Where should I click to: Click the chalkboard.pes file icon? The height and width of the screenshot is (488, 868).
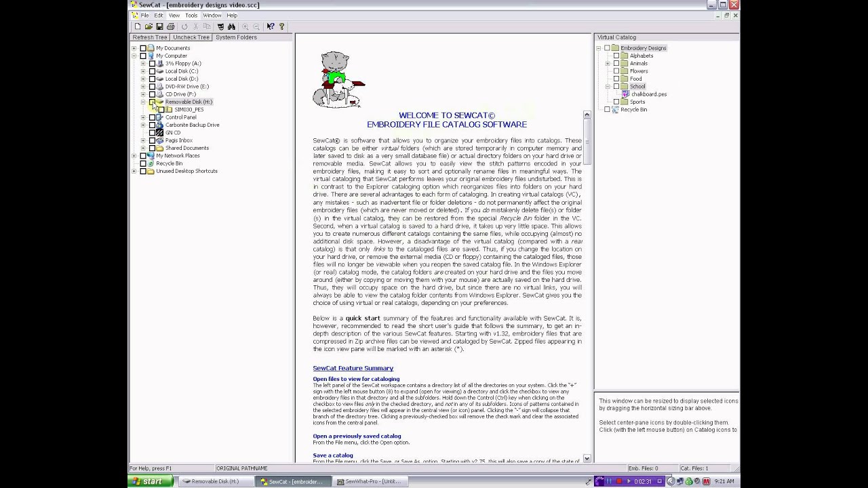pos(626,94)
